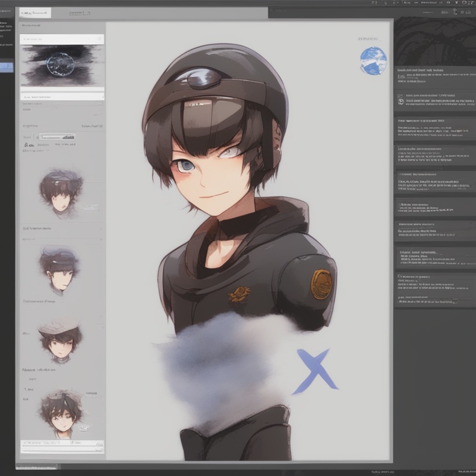The image size is (476, 476).
Task: Select the third text entry in the right panel
Action: (x=434, y=126)
